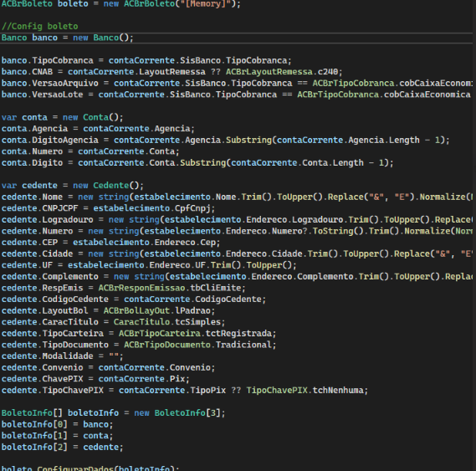Viewport: 476px width, 471px height.
Task: Click the 'cedente.CEP' line
Action: [x=110, y=243]
